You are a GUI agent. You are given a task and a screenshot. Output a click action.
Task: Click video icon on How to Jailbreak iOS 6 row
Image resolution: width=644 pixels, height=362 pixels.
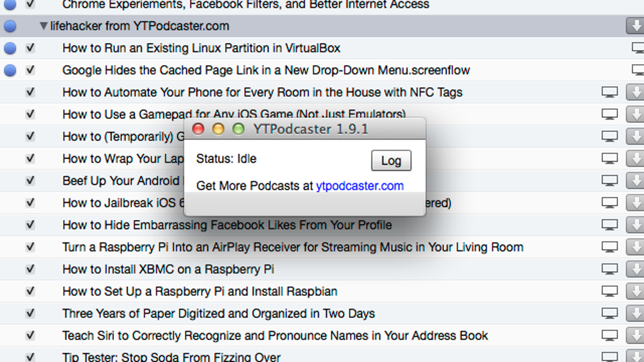pyautogui.click(x=610, y=203)
